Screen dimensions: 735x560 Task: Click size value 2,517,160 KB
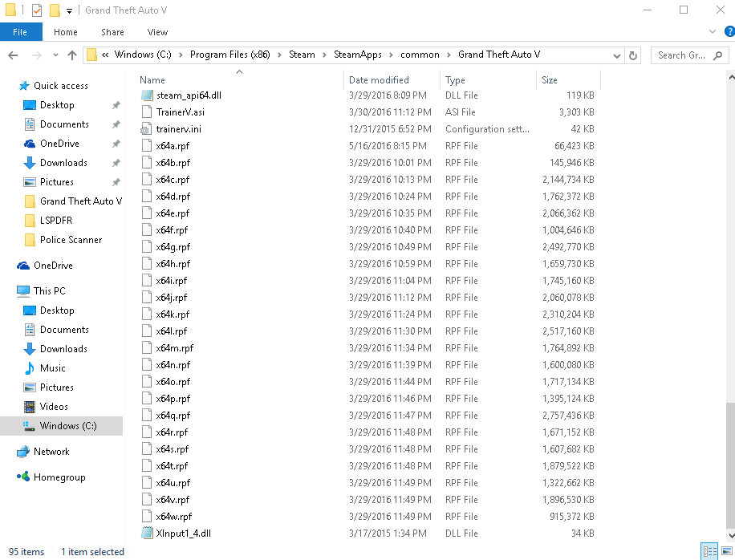568,331
